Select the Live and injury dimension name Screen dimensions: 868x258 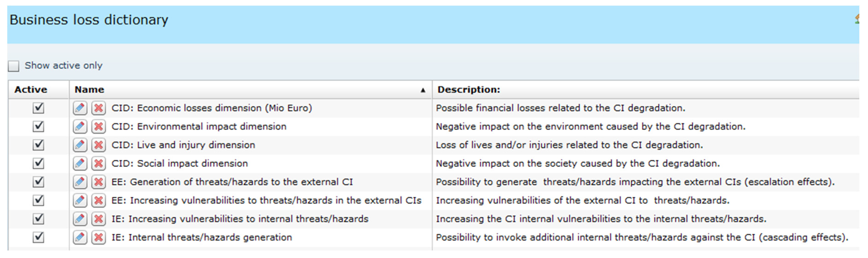click(x=196, y=145)
